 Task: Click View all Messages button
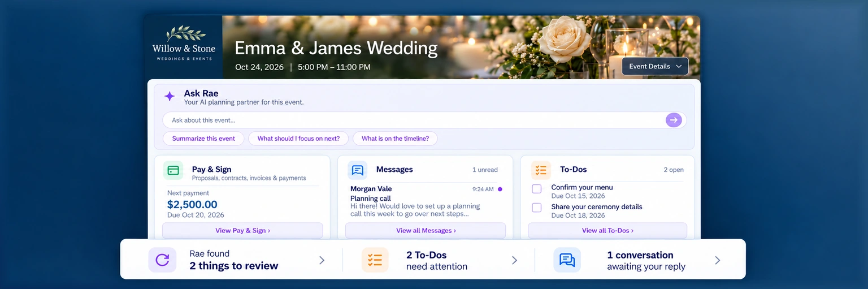tap(426, 231)
